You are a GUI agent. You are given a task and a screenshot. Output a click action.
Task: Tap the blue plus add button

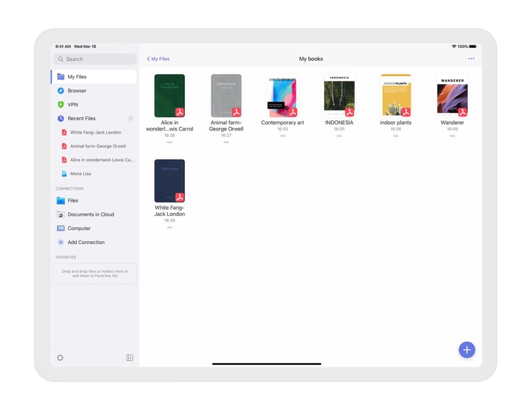point(467,350)
